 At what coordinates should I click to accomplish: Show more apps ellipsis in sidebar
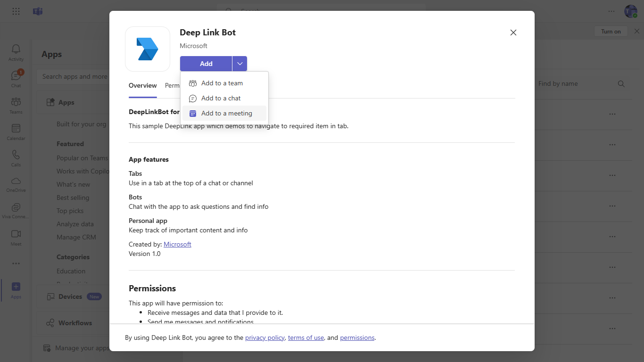(x=16, y=263)
